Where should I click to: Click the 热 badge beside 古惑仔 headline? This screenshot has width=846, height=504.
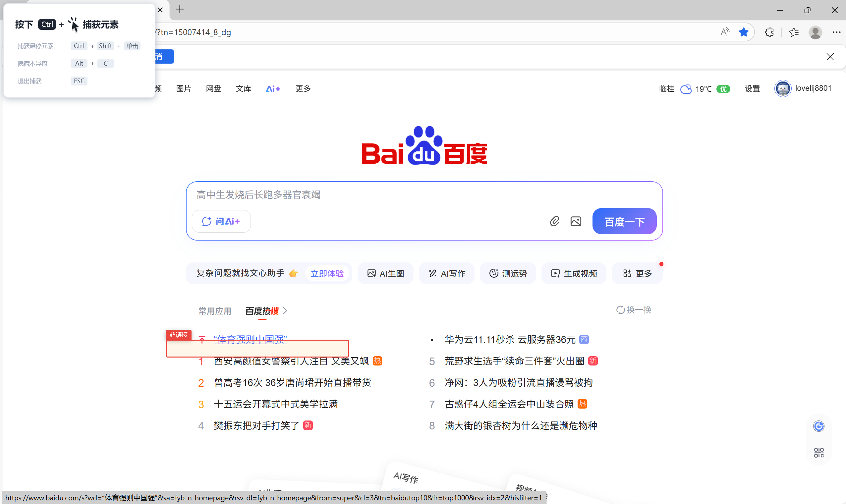pos(583,404)
